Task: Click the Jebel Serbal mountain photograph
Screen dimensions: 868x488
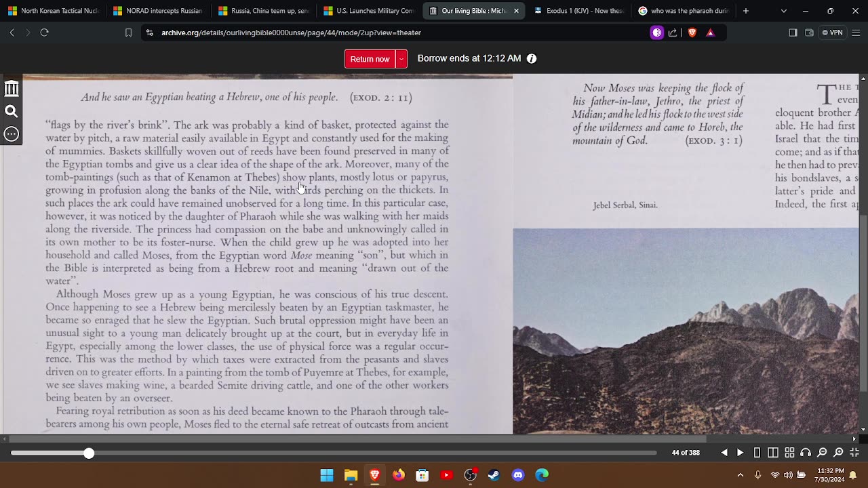Action: coord(686,331)
